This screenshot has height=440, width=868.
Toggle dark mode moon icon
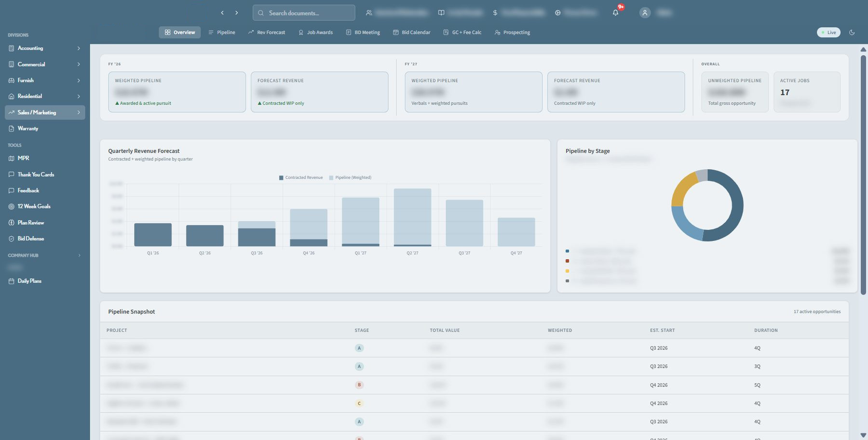[x=852, y=32]
